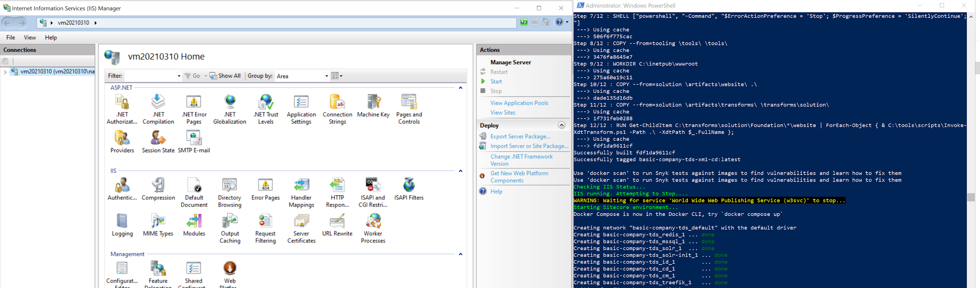Collapse the Management group
Viewport: 980px width, 288px height.
pos(460,254)
